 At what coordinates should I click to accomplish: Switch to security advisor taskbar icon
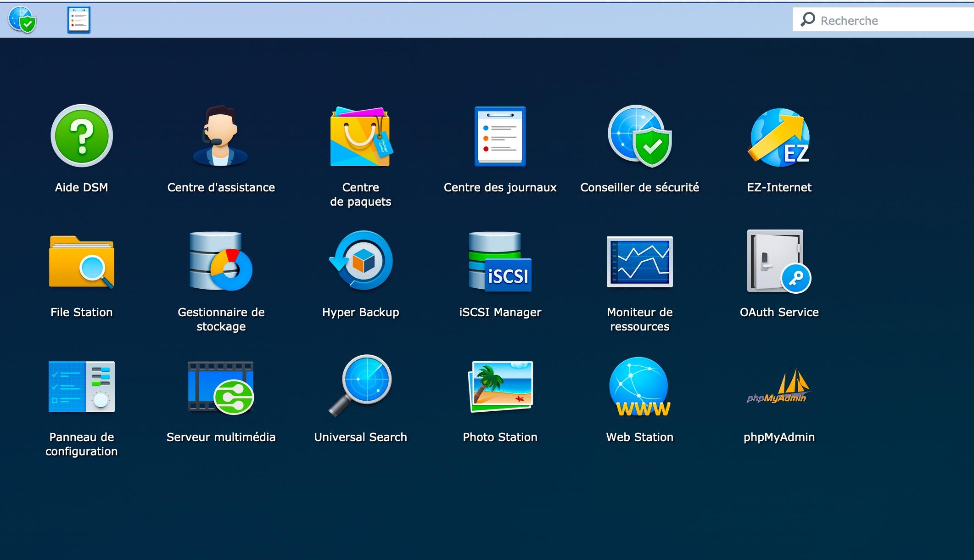pyautogui.click(x=22, y=20)
